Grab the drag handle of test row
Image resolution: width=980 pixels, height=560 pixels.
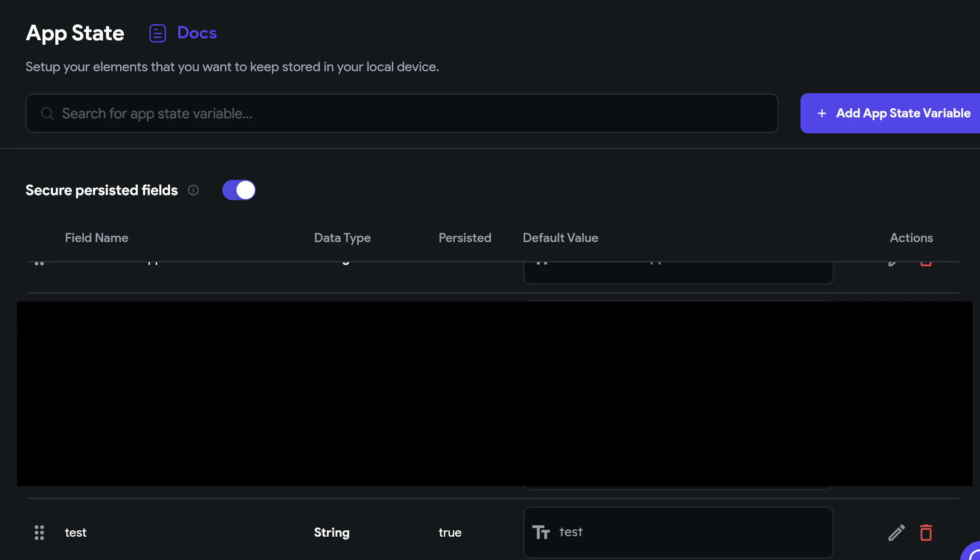pos(39,533)
